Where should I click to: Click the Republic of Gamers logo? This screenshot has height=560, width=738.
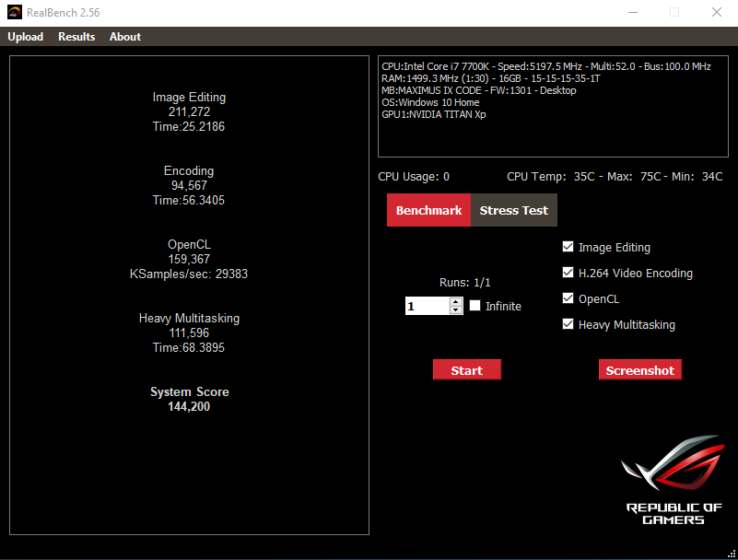point(674,480)
